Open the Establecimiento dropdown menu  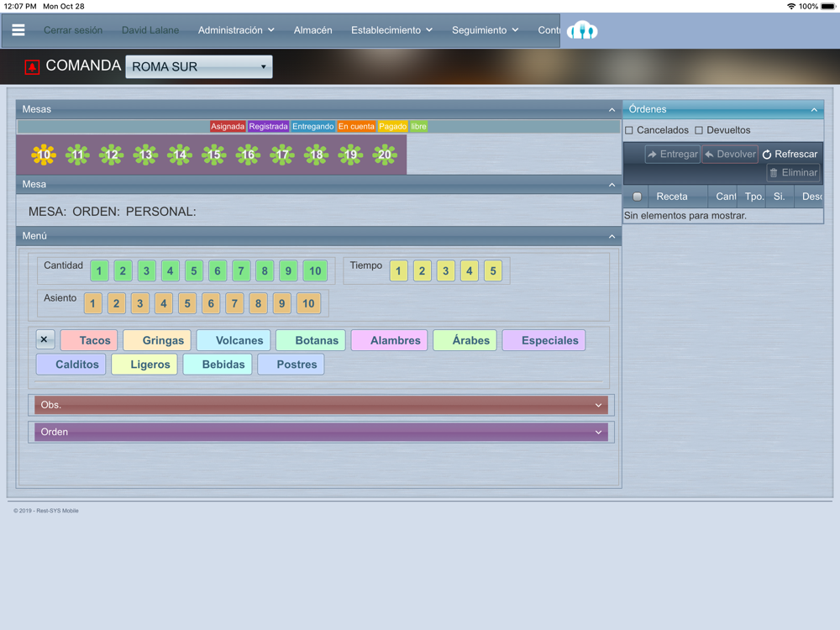tap(391, 30)
